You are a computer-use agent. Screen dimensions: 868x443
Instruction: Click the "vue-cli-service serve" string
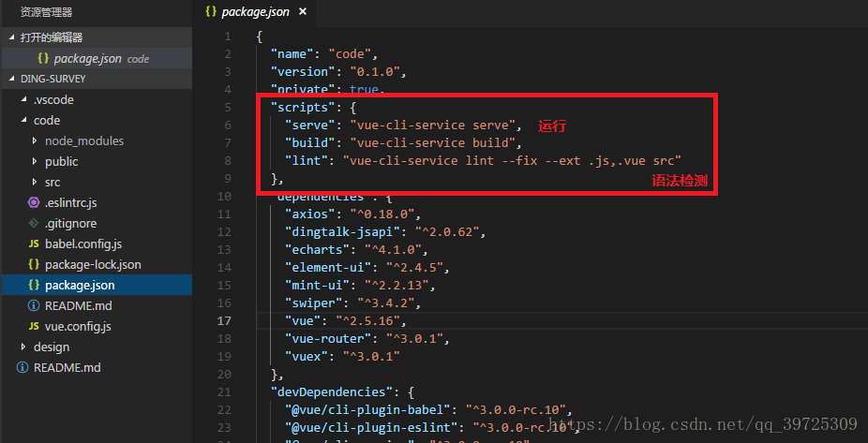coord(433,125)
